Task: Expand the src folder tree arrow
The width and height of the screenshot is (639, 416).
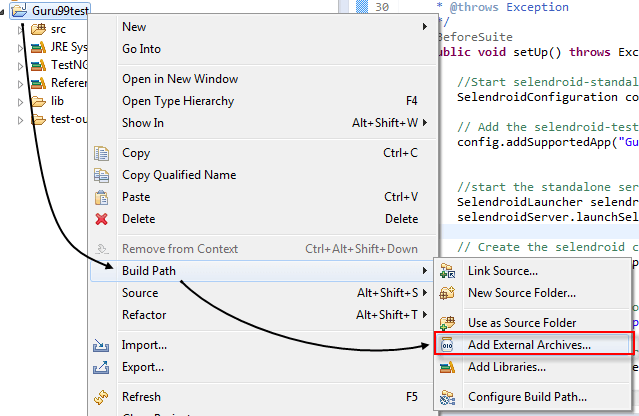Action: point(22,30)
